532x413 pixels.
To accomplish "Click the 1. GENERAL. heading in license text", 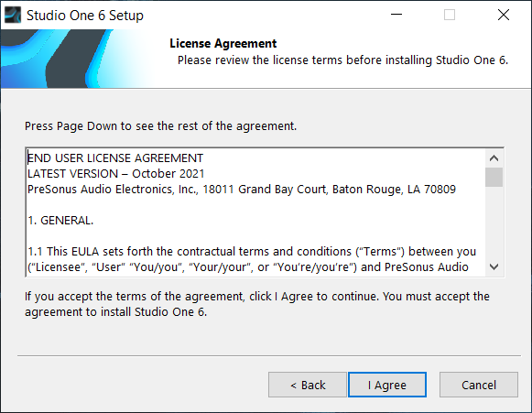I will click(x=60, y=221).
